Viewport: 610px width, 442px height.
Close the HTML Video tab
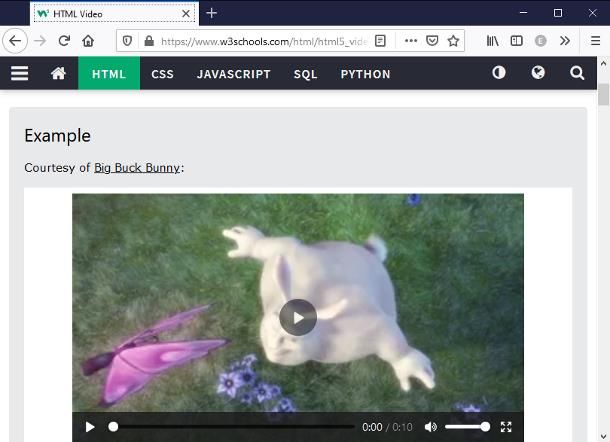coord(186,14)
